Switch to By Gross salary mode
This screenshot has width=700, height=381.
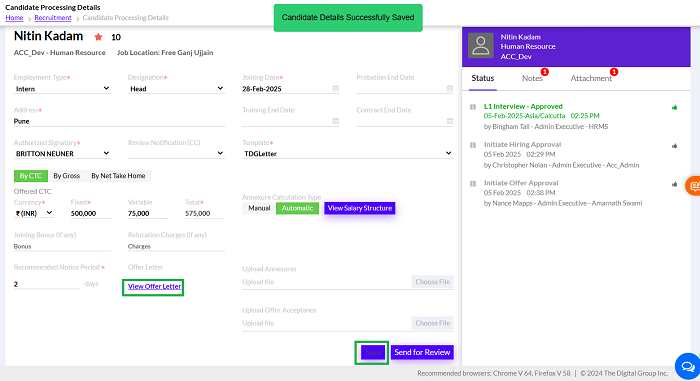[67, 176]
